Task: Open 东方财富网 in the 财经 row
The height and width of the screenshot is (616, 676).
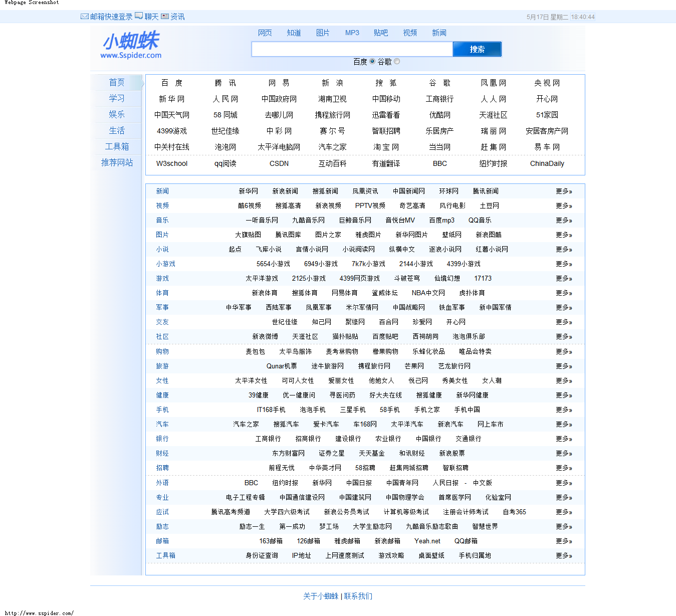Action: pyautogui.click(x=289, y=454)
